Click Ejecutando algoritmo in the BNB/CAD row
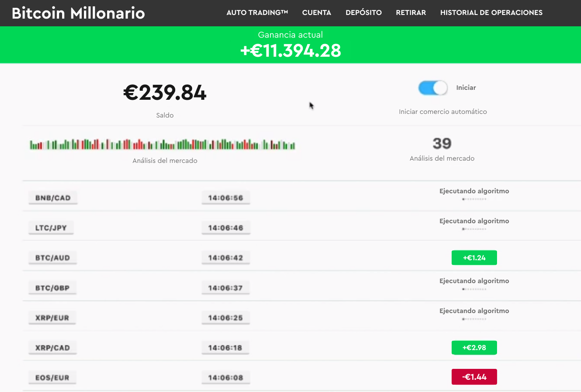Screen dimensions: 581x392 point(474,191)
